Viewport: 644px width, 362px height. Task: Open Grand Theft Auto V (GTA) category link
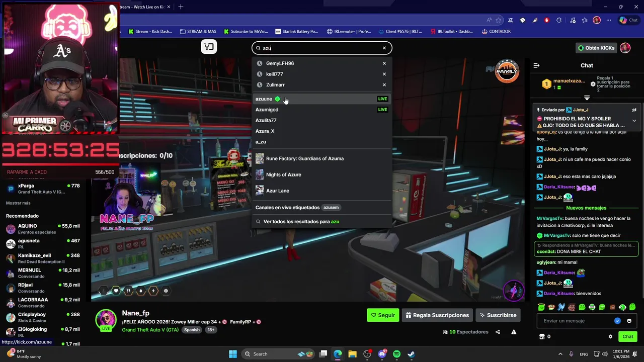coord(150,330)
